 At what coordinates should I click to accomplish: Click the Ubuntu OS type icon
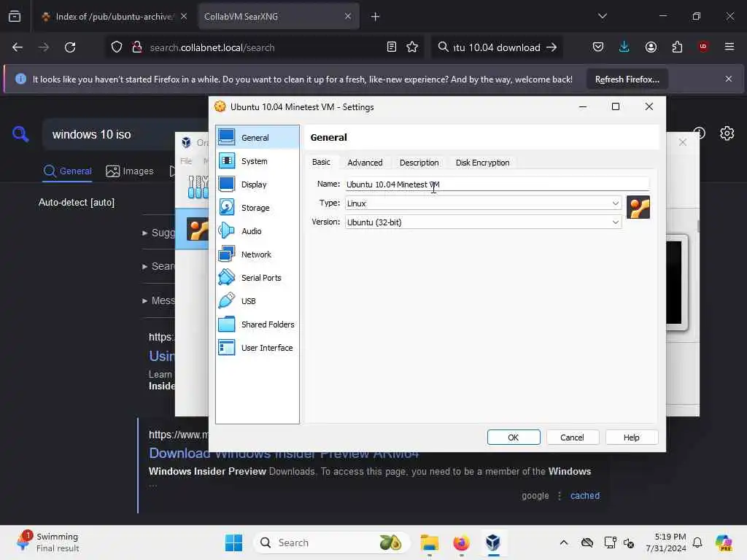(638, 208)
